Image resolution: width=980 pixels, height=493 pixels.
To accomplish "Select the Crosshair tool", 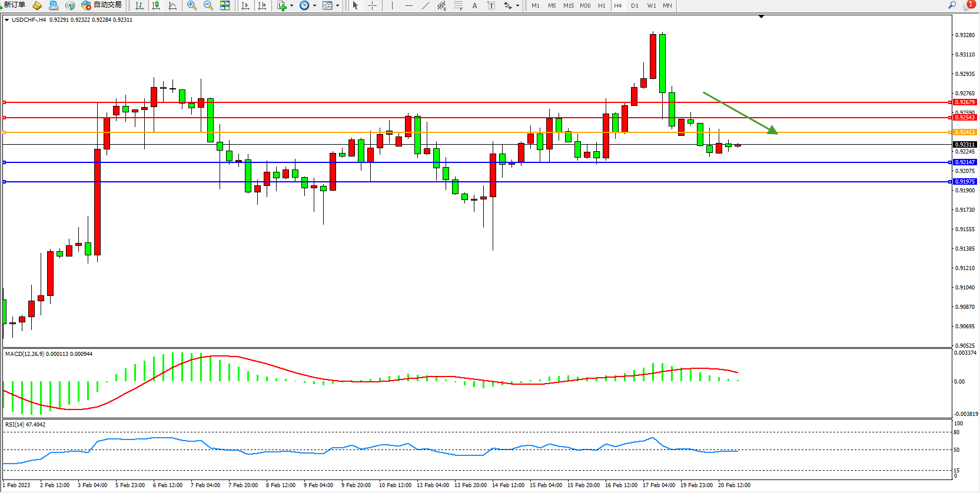I will point(373,5).
